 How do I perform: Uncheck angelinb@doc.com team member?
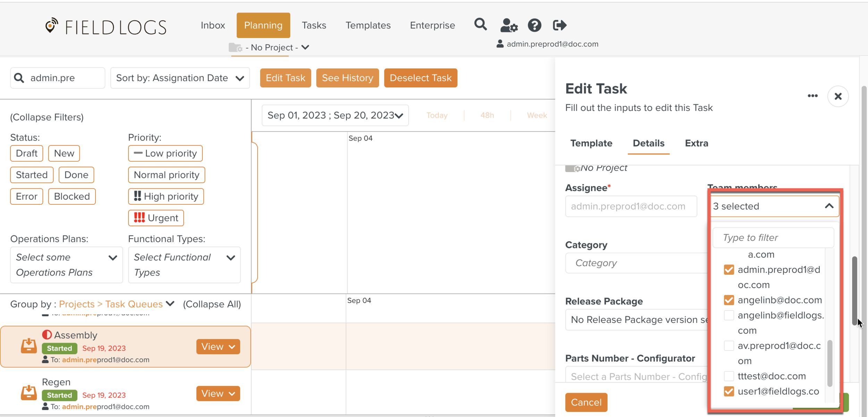729,300
